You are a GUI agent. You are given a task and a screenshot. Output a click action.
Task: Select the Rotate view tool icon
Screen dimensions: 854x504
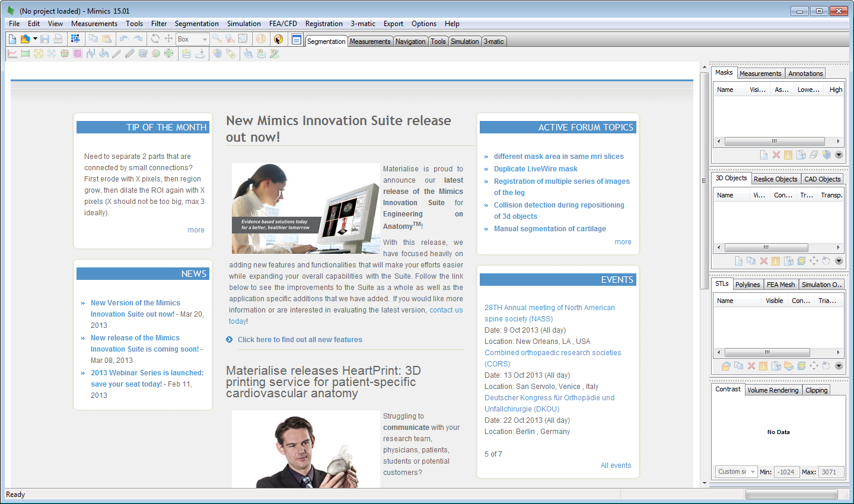[155, 39]
